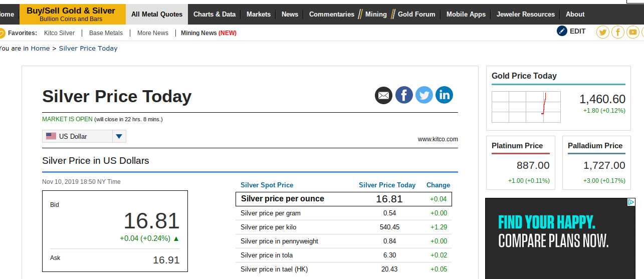Image resolution: width=644 pixels, height=279 pixels.
Task: Open Gold Price Today panel heading
Action: tap(524, 76)
